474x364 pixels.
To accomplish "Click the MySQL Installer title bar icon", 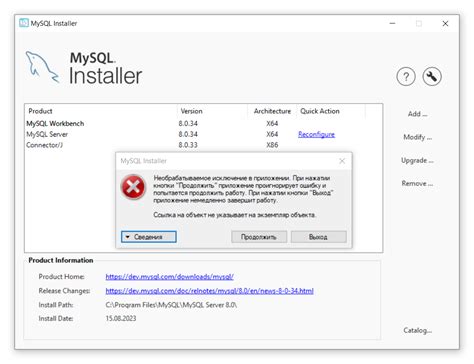I will 24,23.
